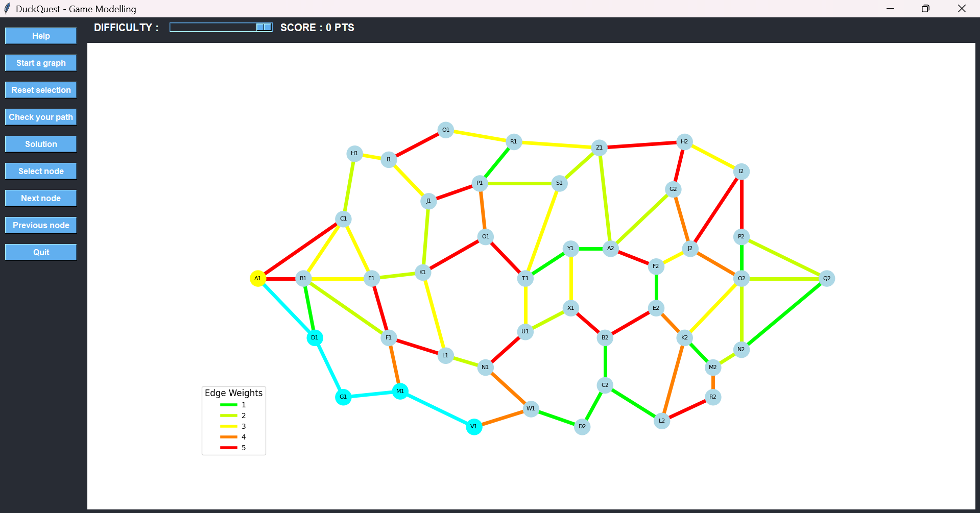This screenshot has height=513, width=980.
Task: Select graph node A2
Action: (610, 249)
